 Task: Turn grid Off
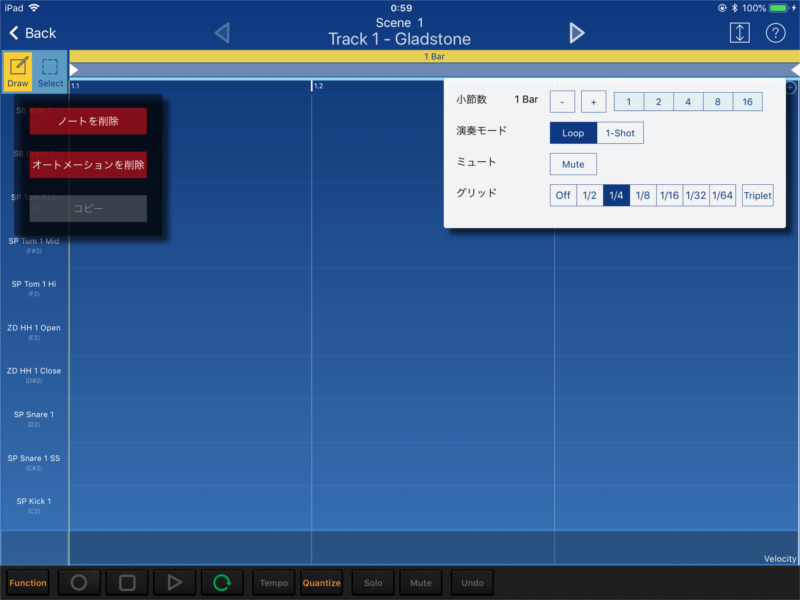[563, 195]
